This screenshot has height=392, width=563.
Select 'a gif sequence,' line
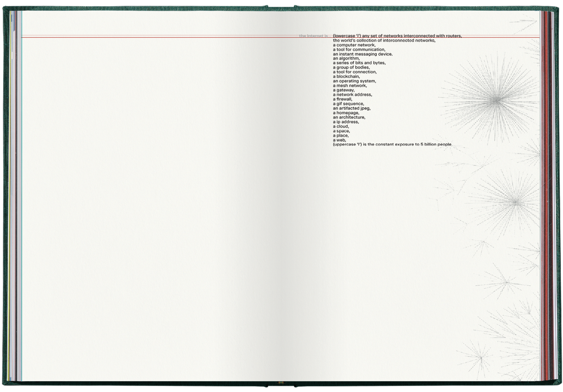(348, 104)
